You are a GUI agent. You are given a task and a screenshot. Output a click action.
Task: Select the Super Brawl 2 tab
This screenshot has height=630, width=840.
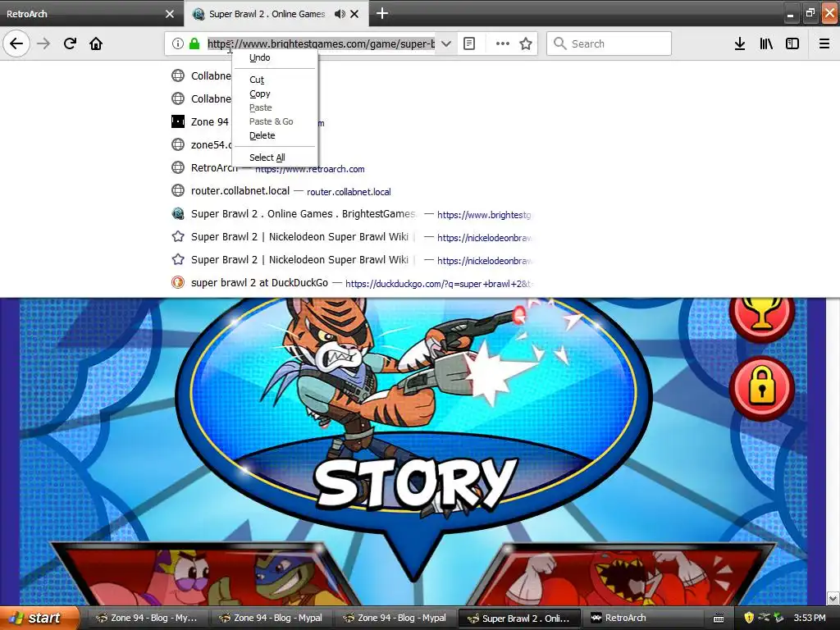coord(267,13)
